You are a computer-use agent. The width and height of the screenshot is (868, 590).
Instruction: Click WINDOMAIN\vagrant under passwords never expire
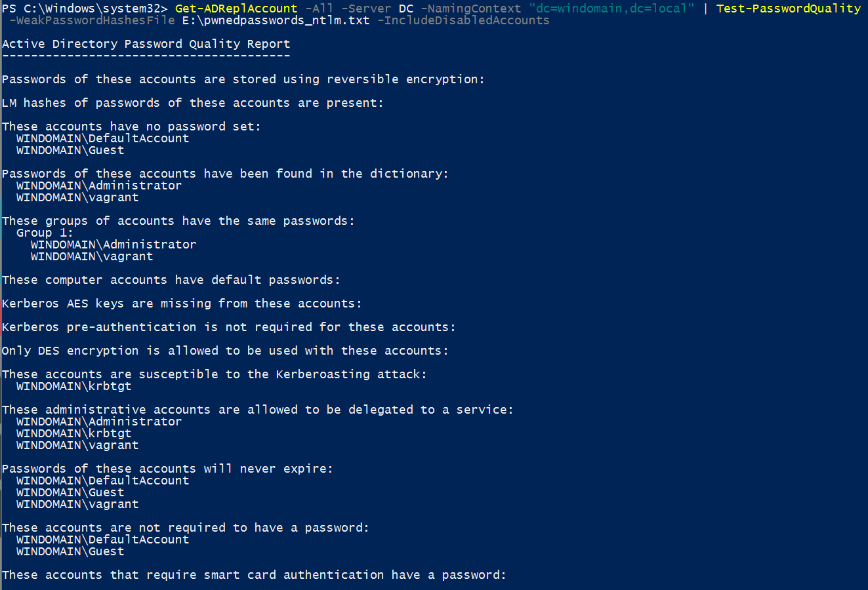click(77, 504)
